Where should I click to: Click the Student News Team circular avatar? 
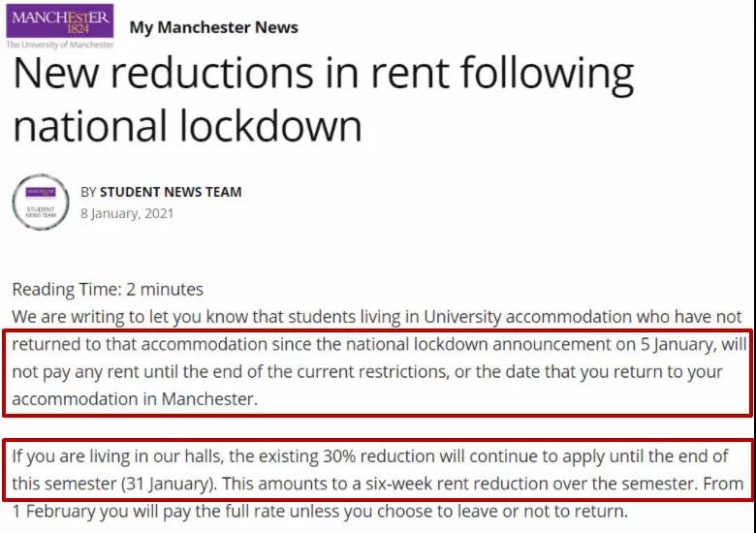click(x=41, y=203)
